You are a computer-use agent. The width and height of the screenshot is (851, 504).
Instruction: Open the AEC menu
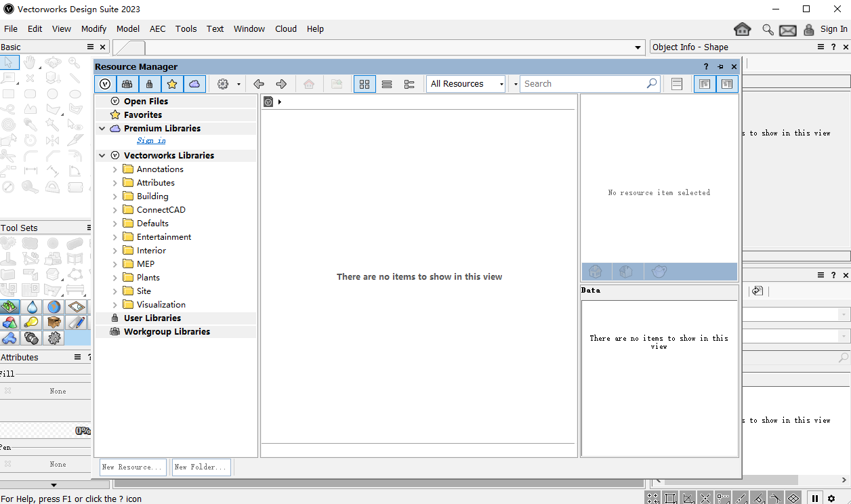pos(157,29)
